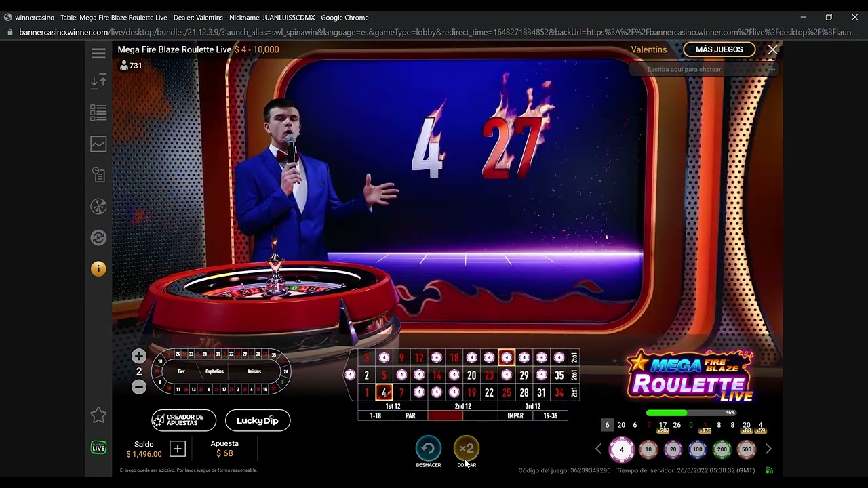Bet on number 29 on the table
Screen dimensions: 868x488
pyautogui.click(x=524, y=375)
